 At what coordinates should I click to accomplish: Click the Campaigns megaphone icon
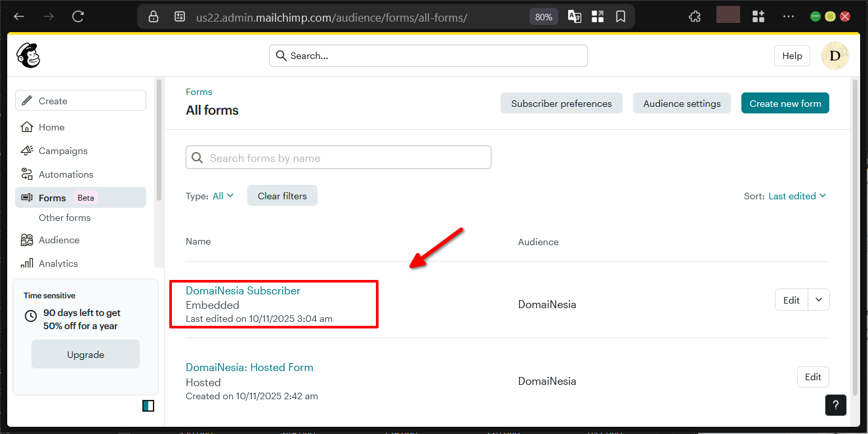click(x=28, y=151)
